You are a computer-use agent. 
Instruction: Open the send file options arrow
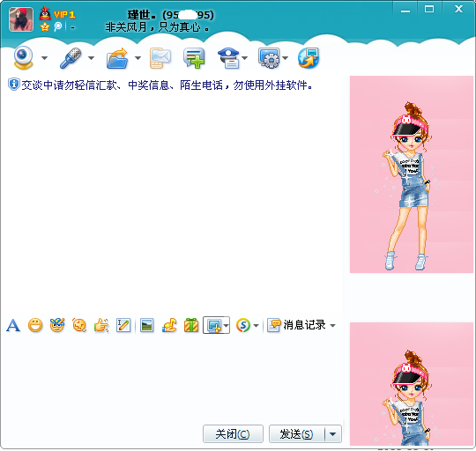point(138,58)
